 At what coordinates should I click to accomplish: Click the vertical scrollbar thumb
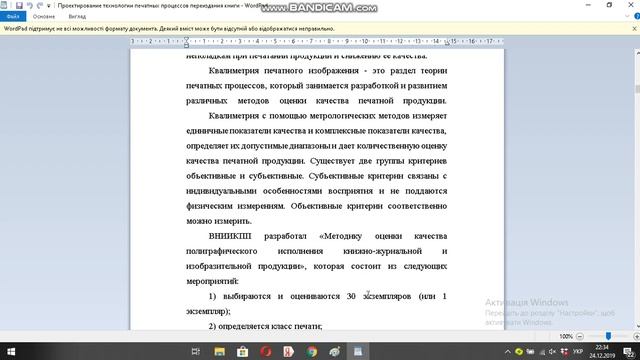[637, 89]
